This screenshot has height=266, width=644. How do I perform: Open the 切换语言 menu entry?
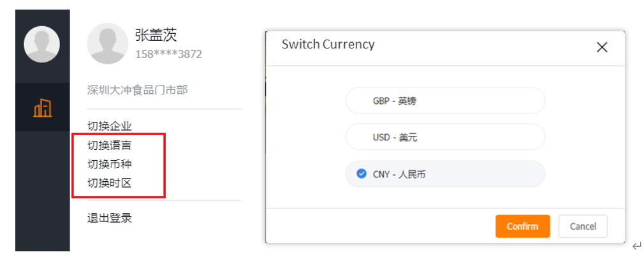click(x=109, y=145)
